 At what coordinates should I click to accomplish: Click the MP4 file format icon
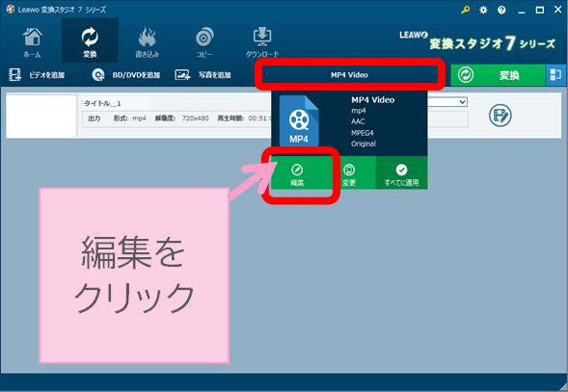(299, 121)
